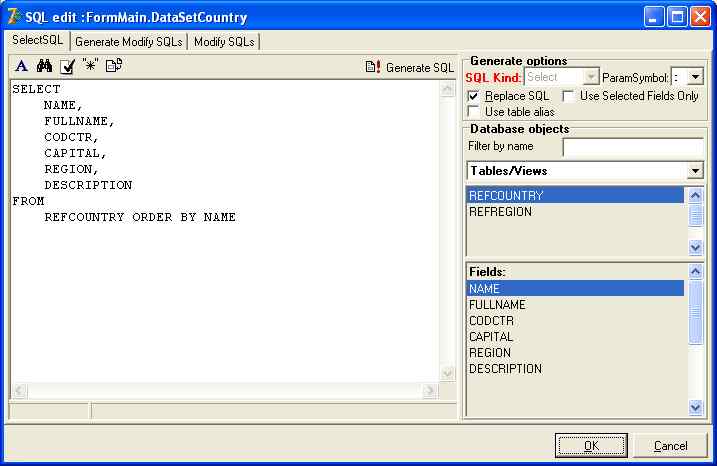Click fields list scroll up arrow

pyautogui.click(x=696, y=272)
